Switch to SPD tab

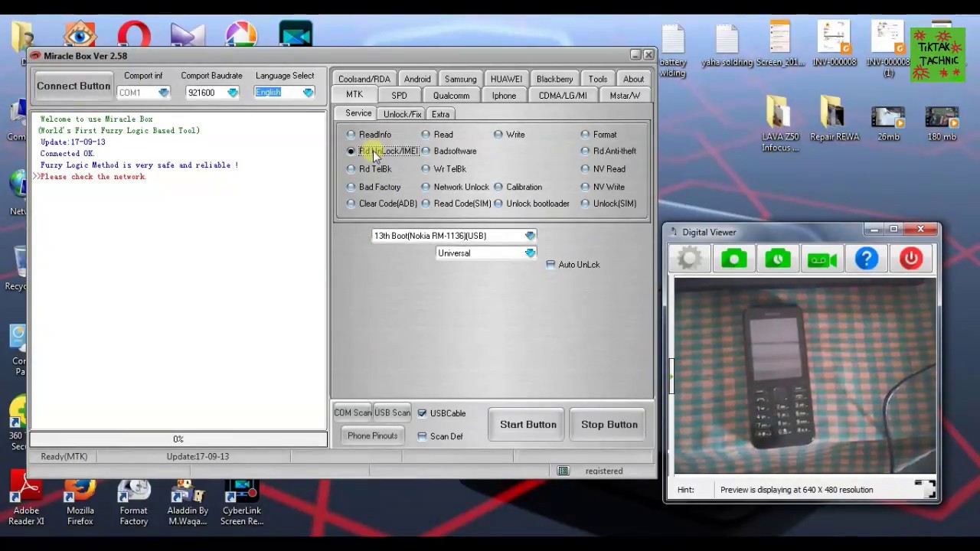[399, 96]
